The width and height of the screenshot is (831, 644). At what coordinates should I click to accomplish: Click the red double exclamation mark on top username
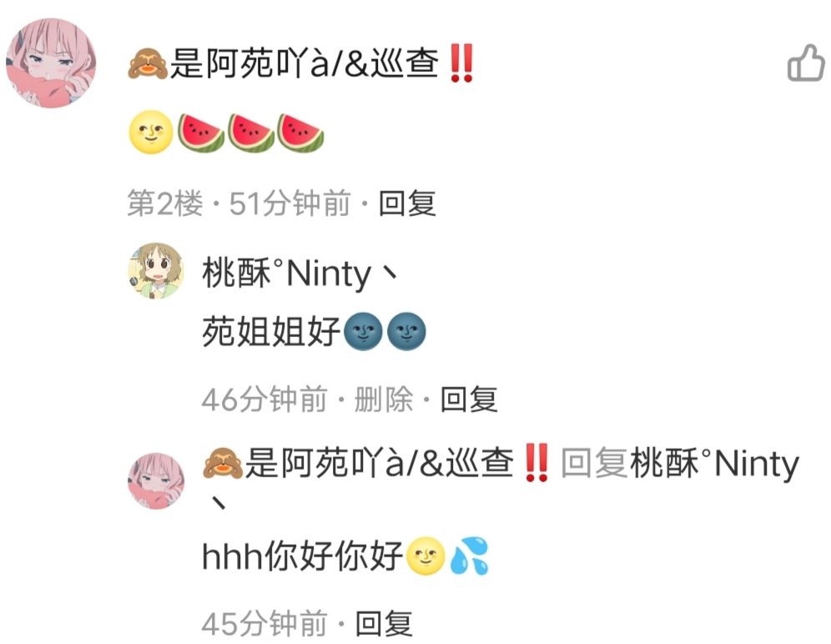point(460,63)
